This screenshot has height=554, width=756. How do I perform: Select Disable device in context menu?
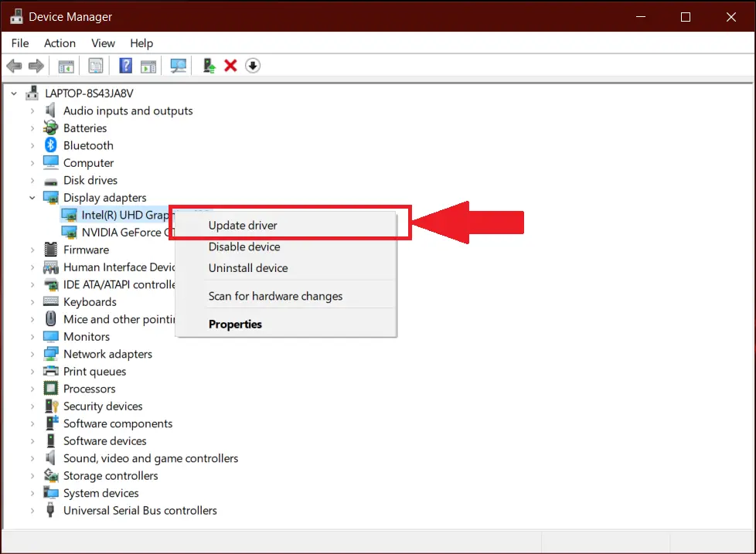point(244,247)
